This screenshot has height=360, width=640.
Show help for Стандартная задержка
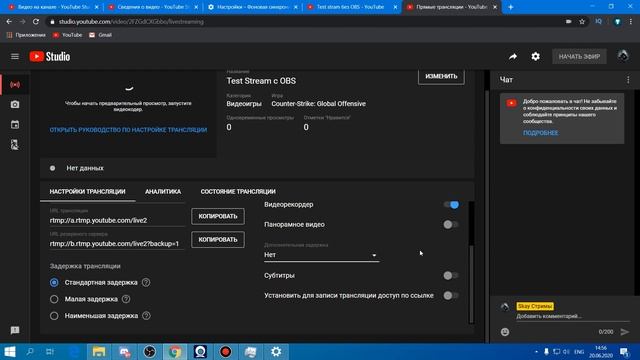pos(146,282)
